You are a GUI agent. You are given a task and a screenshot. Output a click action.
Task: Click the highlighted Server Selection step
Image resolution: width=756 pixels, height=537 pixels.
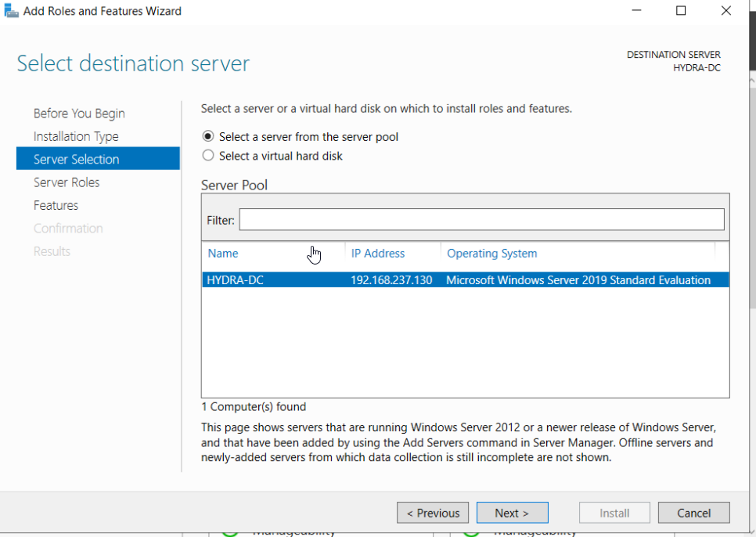[x=75, y=158]
